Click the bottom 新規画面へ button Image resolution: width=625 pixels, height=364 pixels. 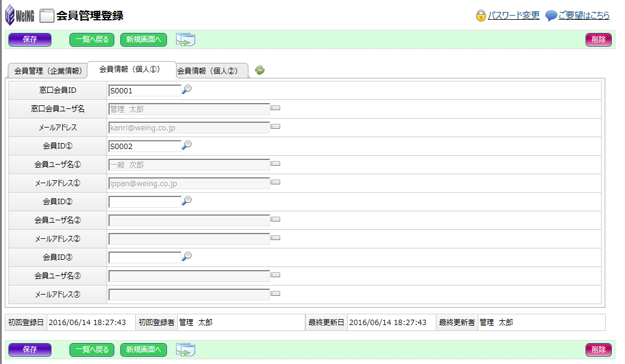tap(143, 349)
